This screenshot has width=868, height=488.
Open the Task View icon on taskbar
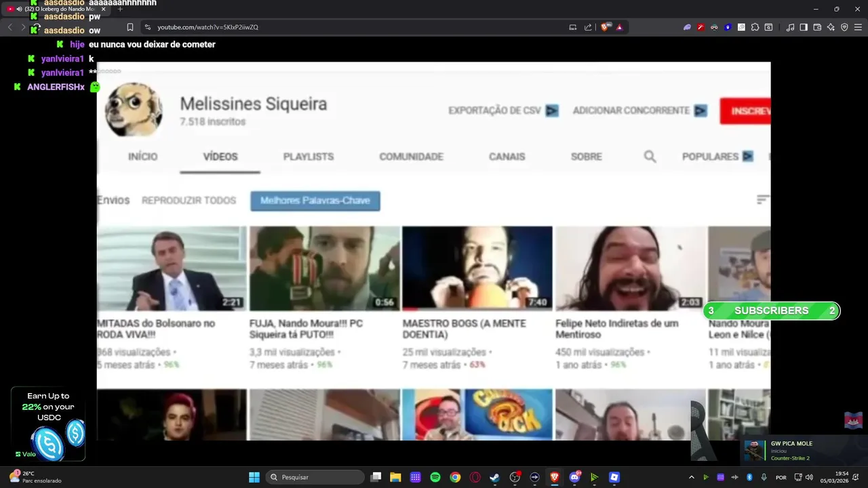pos(376,477)
